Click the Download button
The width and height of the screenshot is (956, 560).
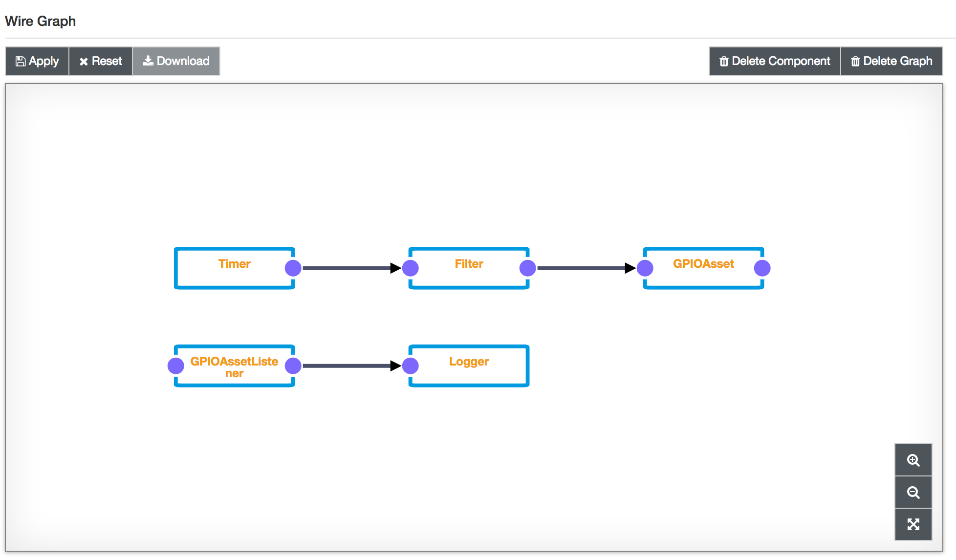(x=176, y=61)
